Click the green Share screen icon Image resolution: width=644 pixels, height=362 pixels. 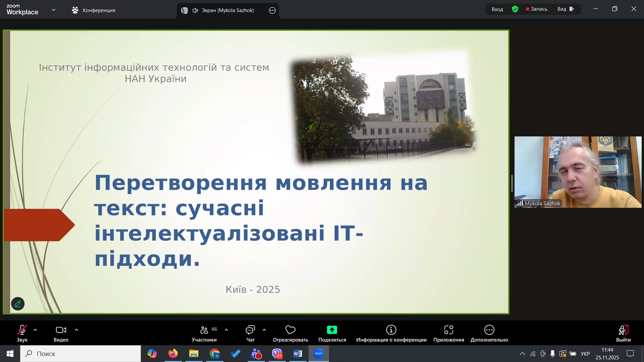332,330
